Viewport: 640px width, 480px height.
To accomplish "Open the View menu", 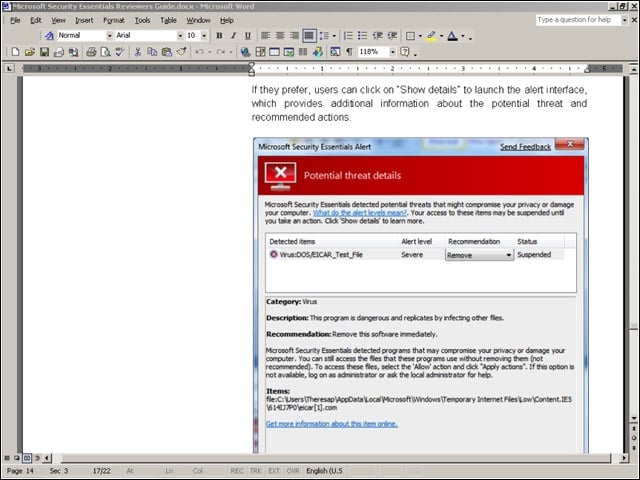I will click(58, 20).
